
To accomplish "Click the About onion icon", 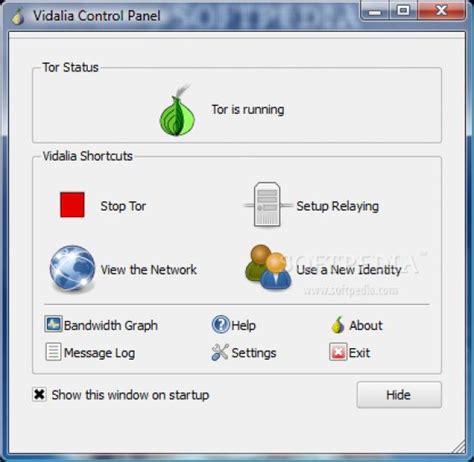I will tap(338, 325).
